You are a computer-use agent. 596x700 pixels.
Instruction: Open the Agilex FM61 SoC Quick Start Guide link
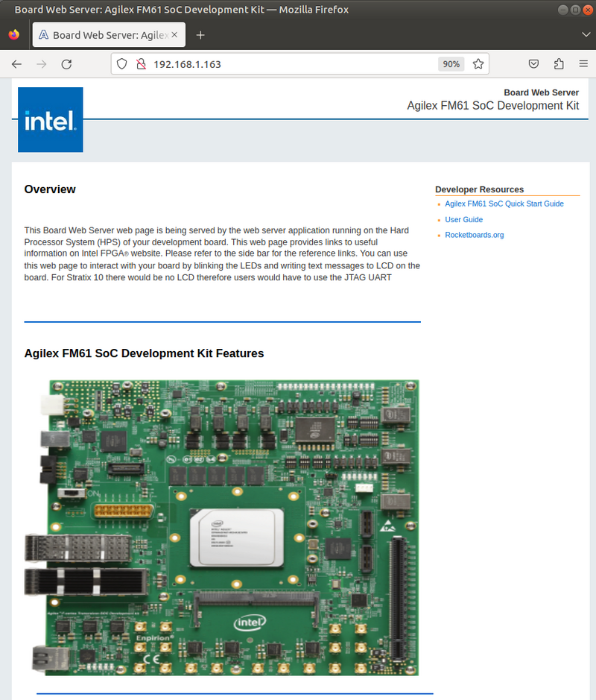pyautogui.click(x=504, y=204)
